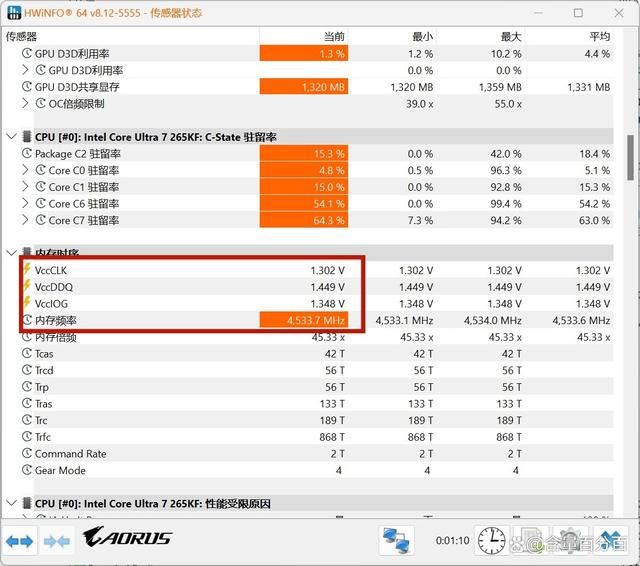Click the 当前 (Current) column header

tap(332, 36)
